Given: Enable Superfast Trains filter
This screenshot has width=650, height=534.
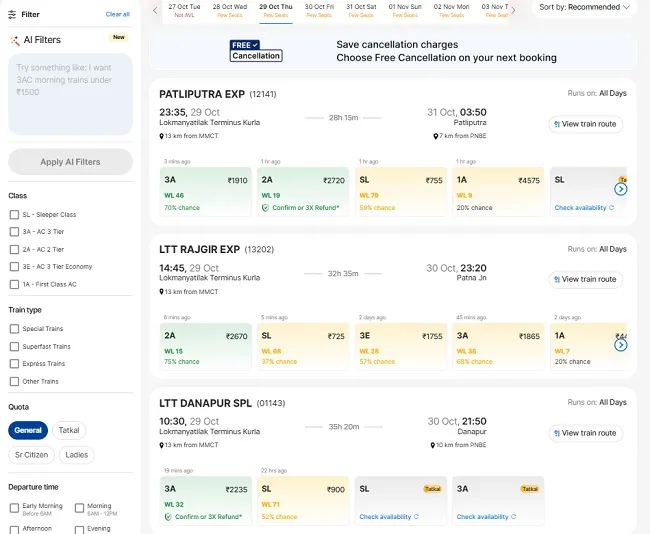Looking at the screenshot, I should 15,346.
